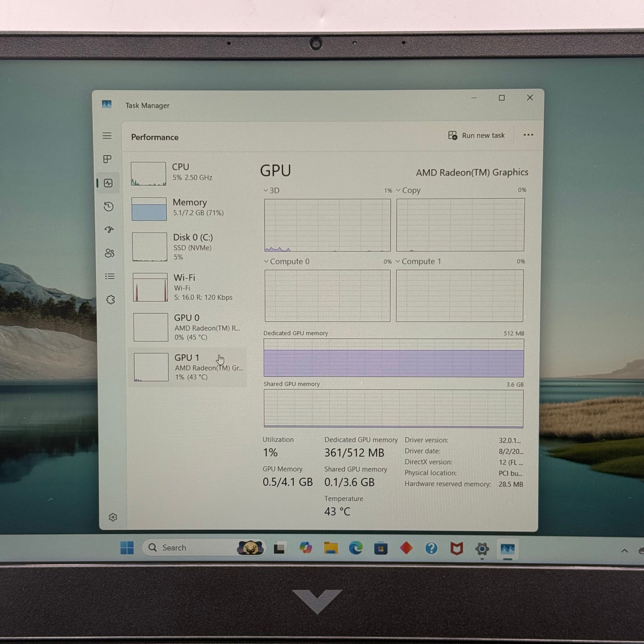The height and width of the screenshot is (644, 644).
Task: Click the AMD Radeon(TM) Graphics heading
Action: click(472, 172)
